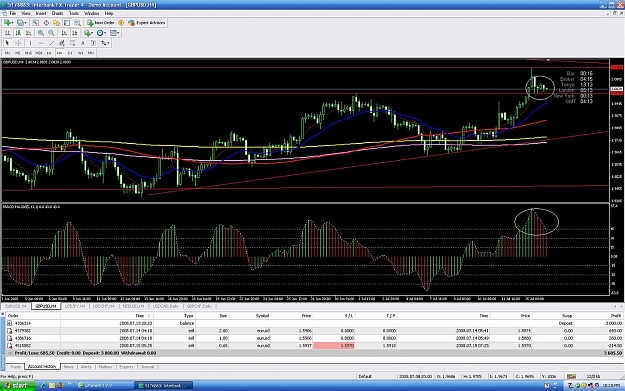
Task: Select the Vertical Line tool
Action: pos(30,43)
